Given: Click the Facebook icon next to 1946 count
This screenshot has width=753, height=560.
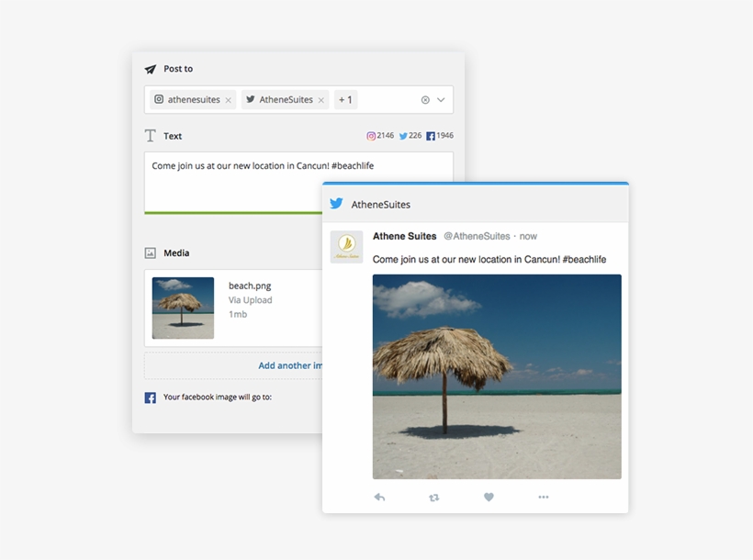Looking at the screenshot, I should [x=431, y=134].
